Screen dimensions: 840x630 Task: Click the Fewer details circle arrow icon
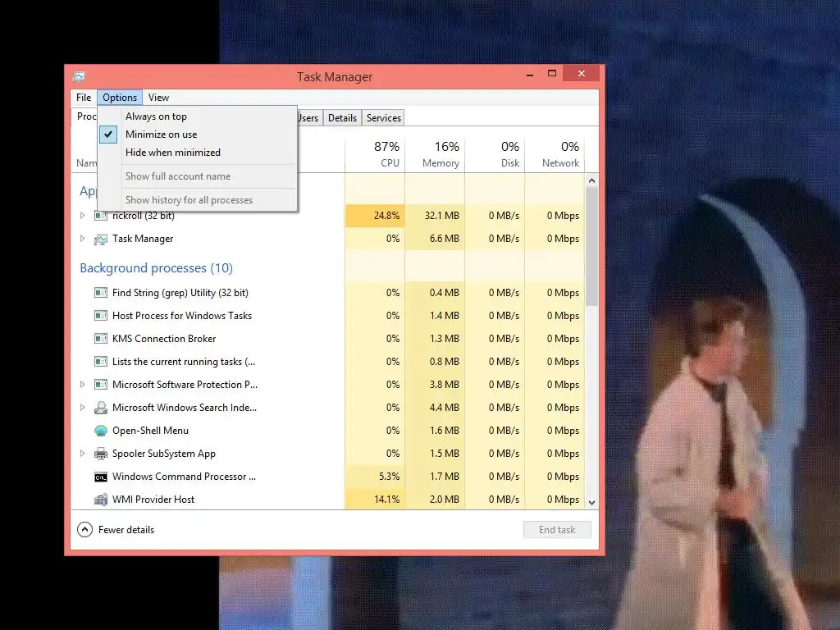pos(84,530)
